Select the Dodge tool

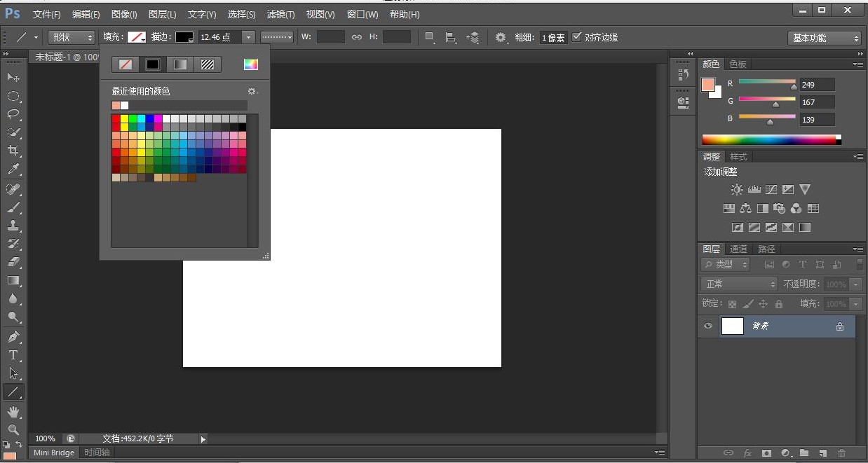tap(13, 317)
